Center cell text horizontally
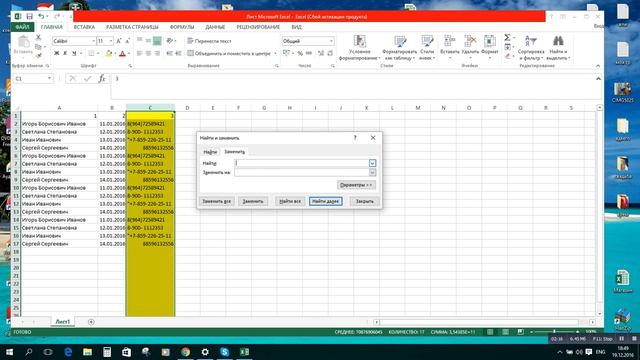The width and height of the screenshot is (640, 360). (x=148, y=53)
